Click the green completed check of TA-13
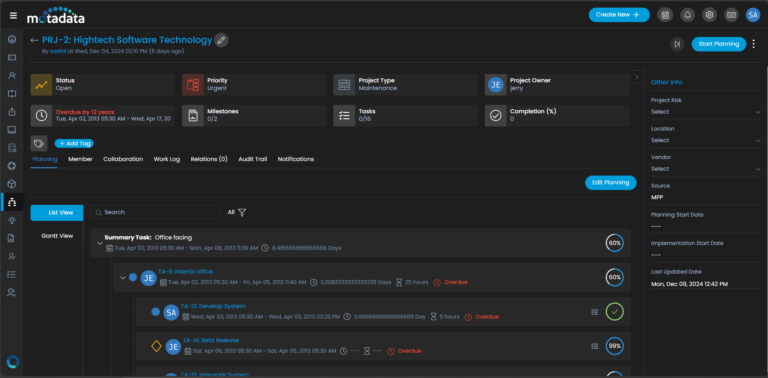 (615, 311)
